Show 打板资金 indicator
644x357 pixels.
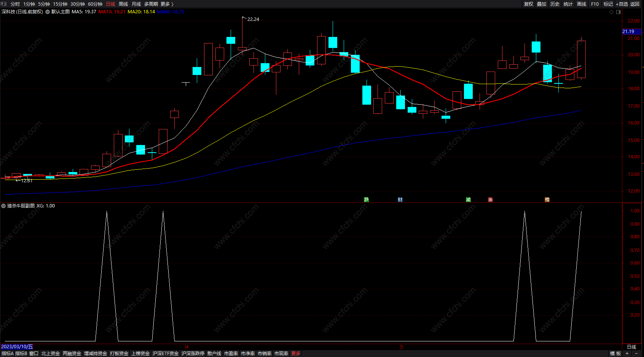(x=119, y=354)
